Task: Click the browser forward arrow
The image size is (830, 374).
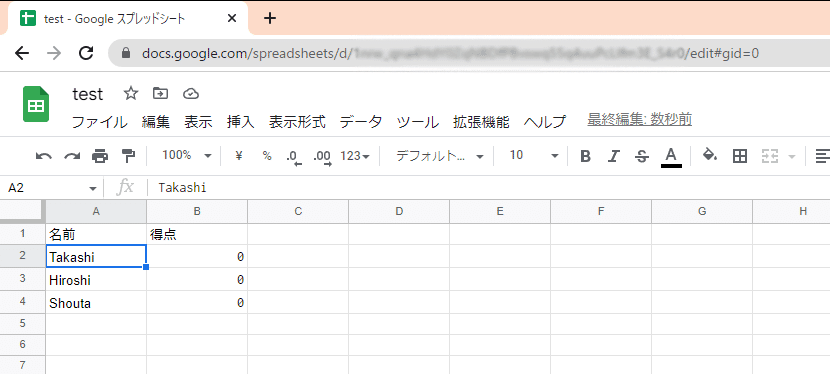Action: [54, 53]
